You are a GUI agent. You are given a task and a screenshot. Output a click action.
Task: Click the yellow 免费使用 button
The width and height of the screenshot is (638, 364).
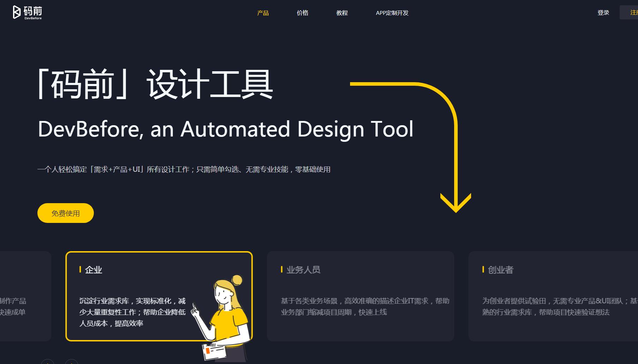tap(66, 213)
